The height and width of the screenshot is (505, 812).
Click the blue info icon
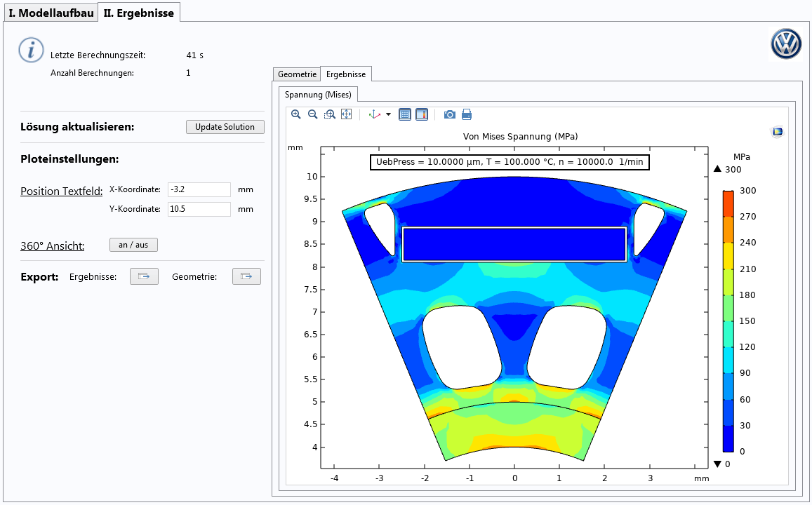point(31,50)
